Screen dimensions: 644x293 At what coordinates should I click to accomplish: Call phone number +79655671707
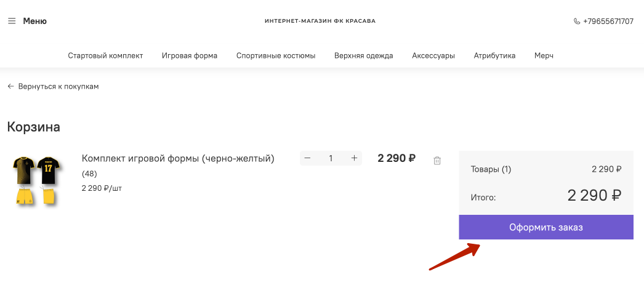[x=608, y=22]
